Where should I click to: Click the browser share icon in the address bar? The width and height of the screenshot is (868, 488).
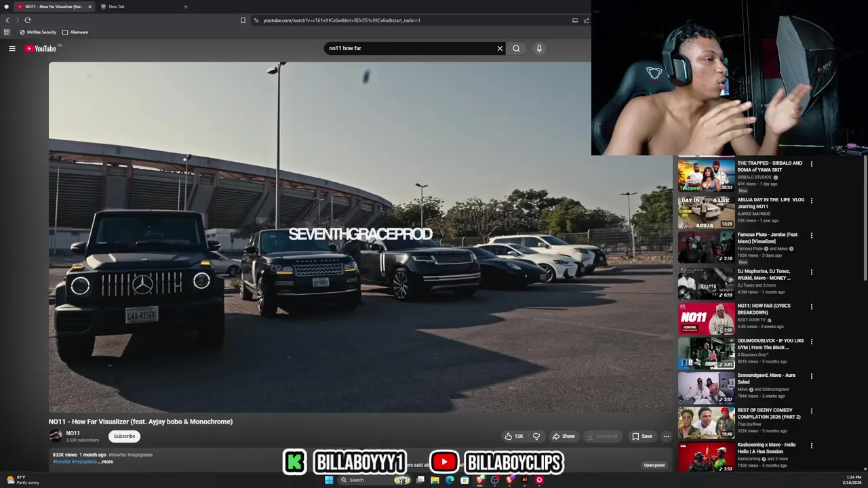tap(587, 20)
